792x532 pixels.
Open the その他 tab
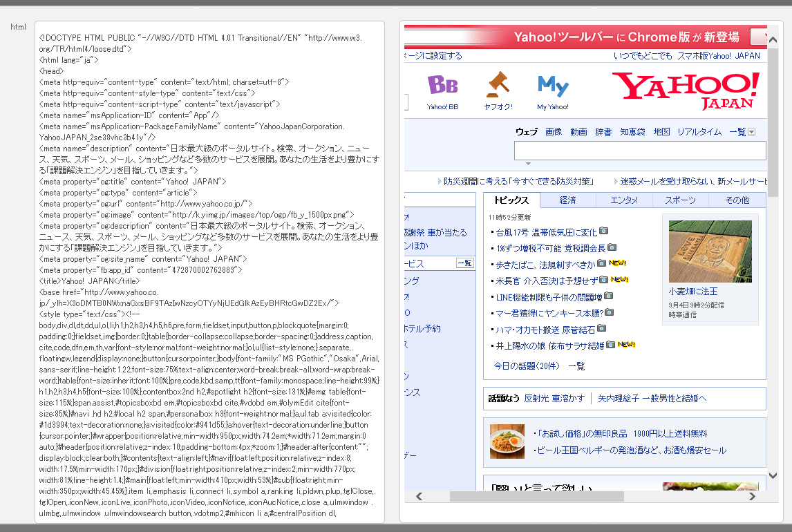point(737,200)
